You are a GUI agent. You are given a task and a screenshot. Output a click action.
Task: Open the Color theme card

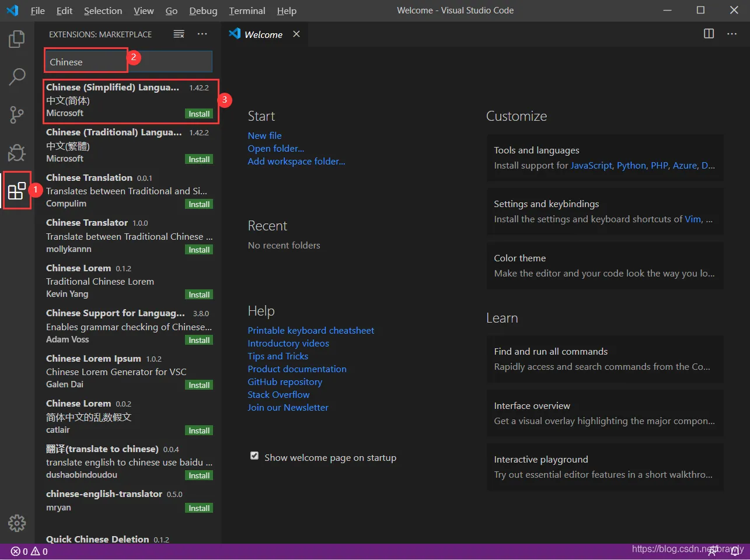click(x=605, y=265)
